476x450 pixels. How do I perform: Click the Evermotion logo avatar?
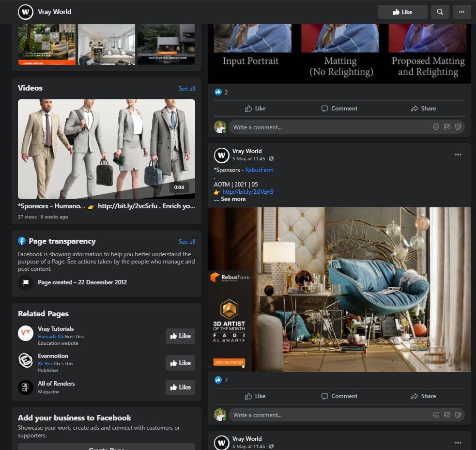coord(26,360)
